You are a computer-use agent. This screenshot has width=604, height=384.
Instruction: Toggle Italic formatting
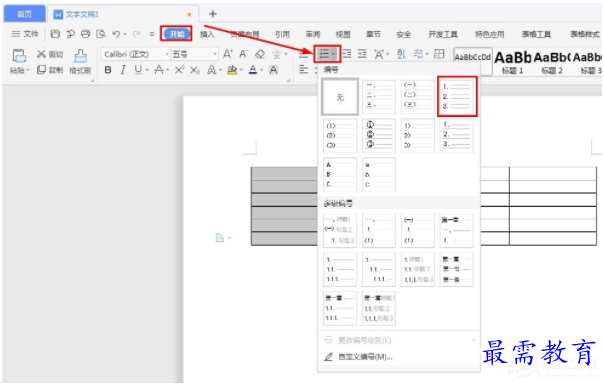[123, 70]
